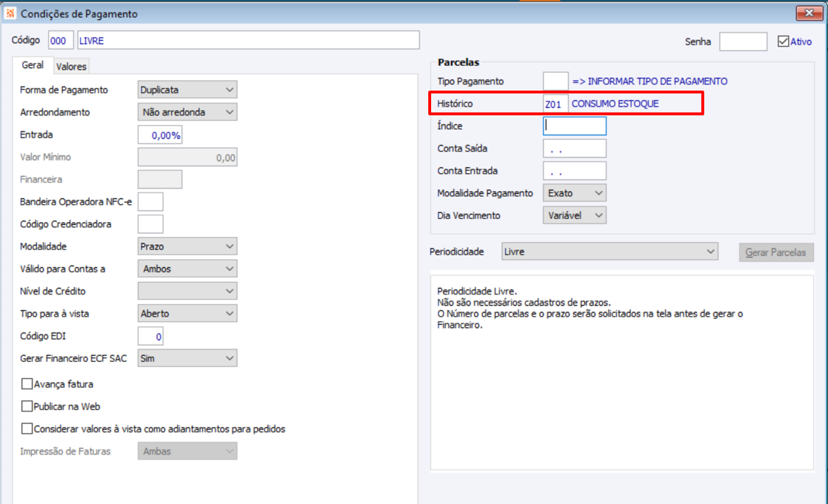This screenshot has width=828, height=504.
Task: Expand the Arredondamento dropdown
Action: click(x=187, y=112)
